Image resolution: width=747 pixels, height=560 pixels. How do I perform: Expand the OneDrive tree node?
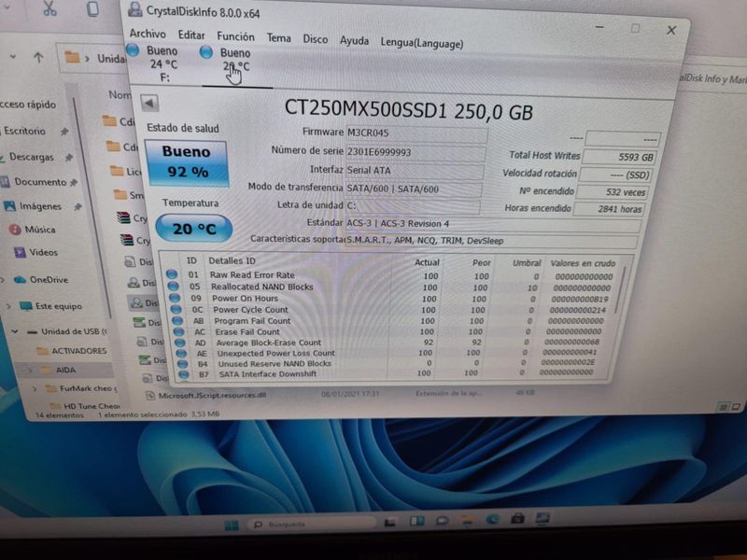point(3,279)
